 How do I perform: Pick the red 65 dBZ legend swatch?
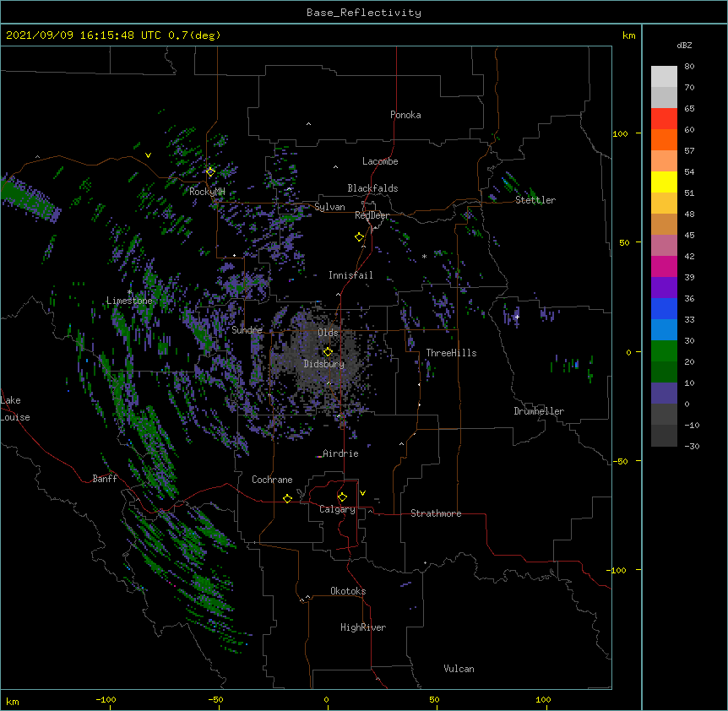click(664, 118)
